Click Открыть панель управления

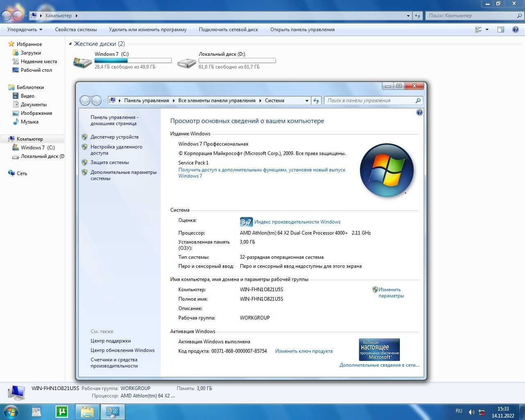pos(302,30)
